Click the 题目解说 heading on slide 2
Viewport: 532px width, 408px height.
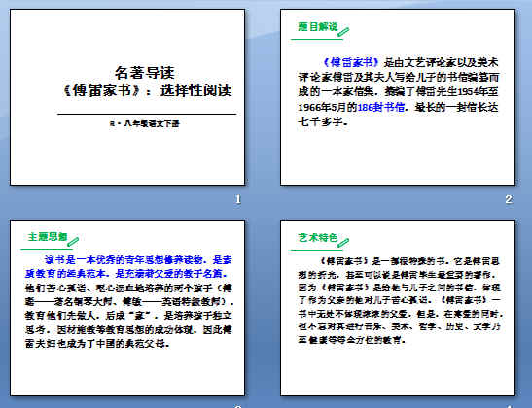tap(318, 27)
